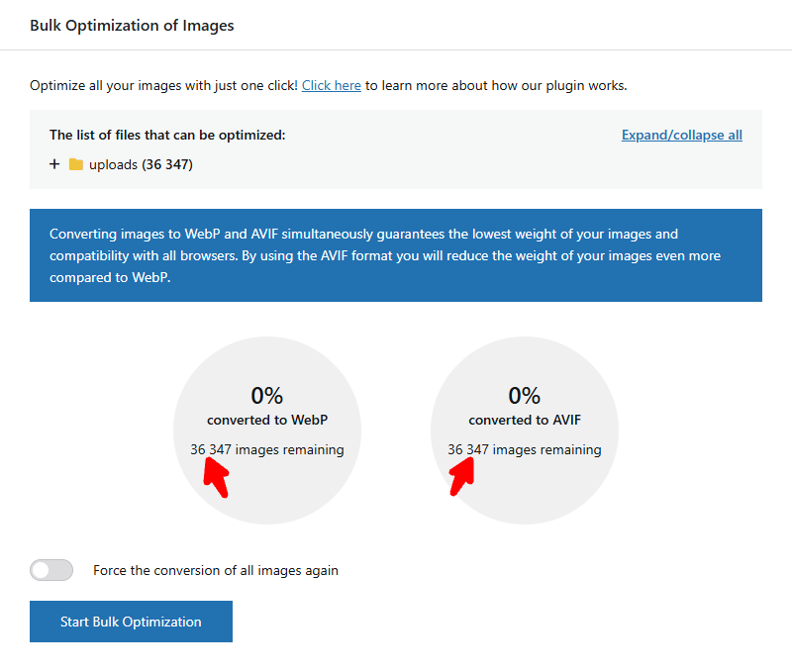
Task: Click the 'Force the conversion of all images again' label
Action: pyautogui.click(x=215, y=570)
